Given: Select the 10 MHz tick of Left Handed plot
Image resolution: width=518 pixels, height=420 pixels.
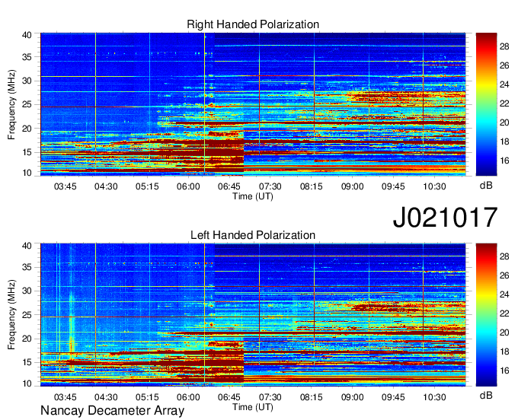Looking at the screenshot, I should click(27, 383).
